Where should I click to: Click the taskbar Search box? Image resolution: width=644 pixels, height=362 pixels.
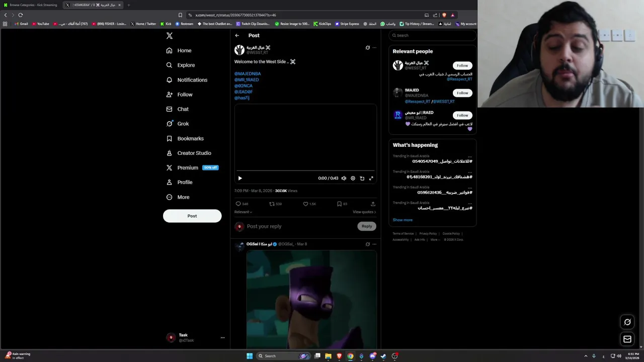(x=284, y=356)
